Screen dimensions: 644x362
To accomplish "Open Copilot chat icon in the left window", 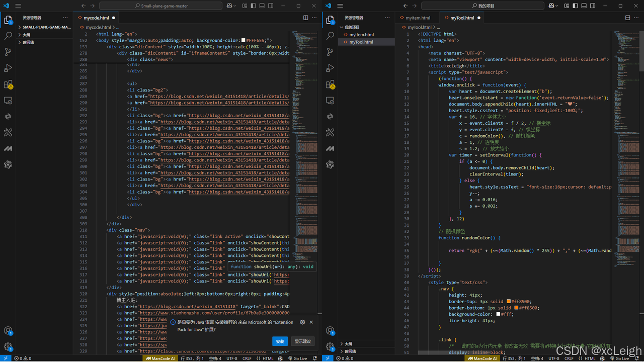I will [229, 6].
